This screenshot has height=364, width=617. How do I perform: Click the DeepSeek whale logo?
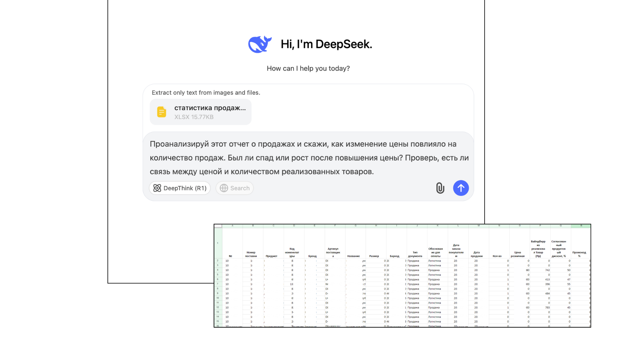coord(260,44)
